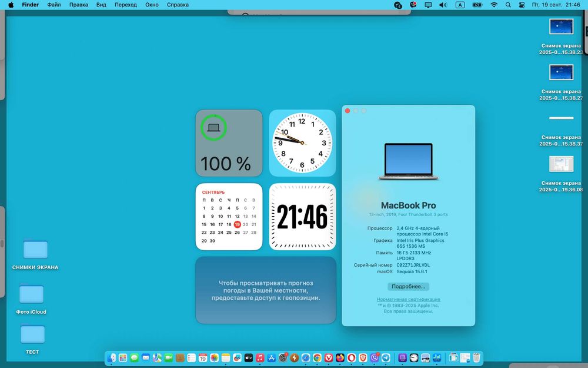Viewport: 588px width, 368px height.
Task: Open Reminders in the dock
Action: (x=191, y=358)
